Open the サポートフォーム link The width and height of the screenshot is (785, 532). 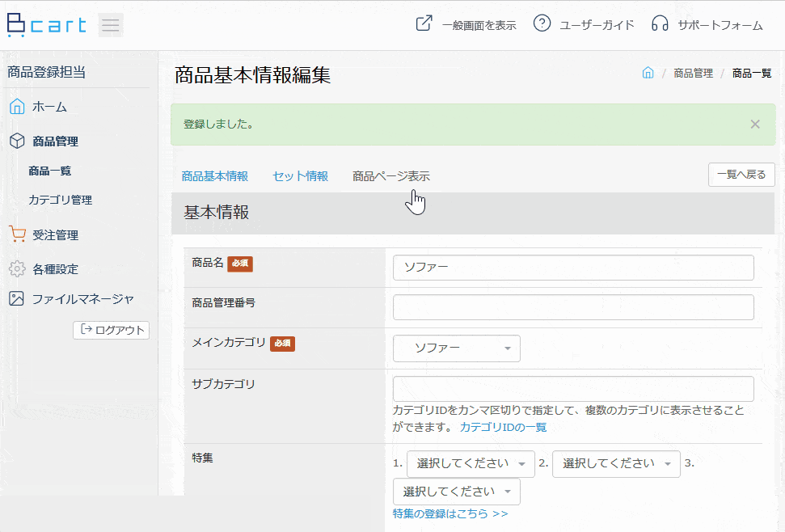click(x=720, y=26)
